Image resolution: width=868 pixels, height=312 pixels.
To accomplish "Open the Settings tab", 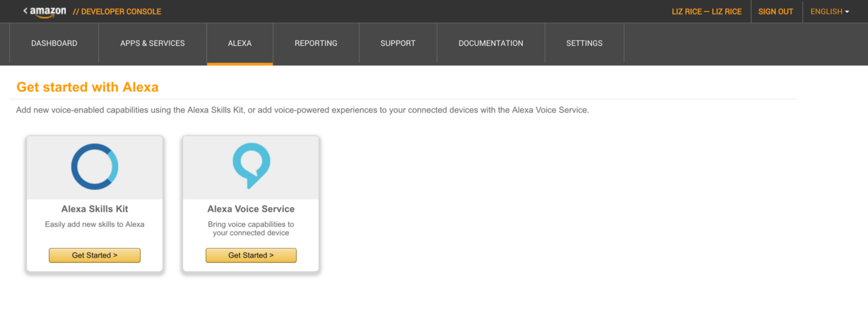I will tap(584, 43).
